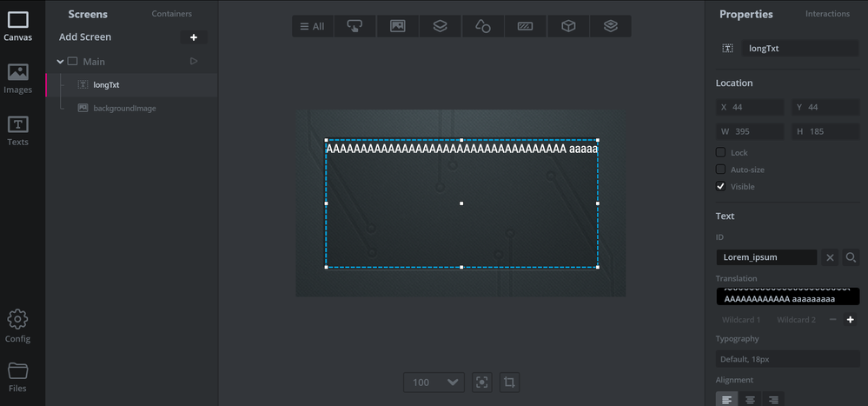Open the Texts view in the sidebar
The image size is (868, 406).
[x=17, y=130]
